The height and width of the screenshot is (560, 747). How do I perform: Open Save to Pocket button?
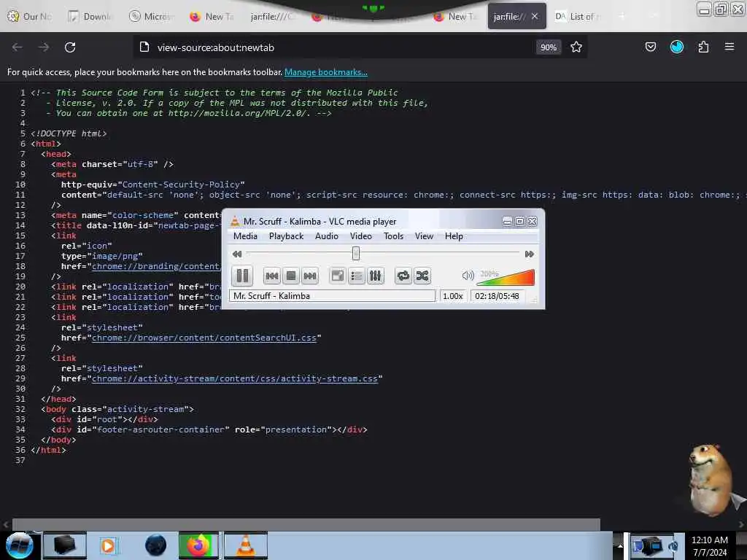[x=650, y=47]
